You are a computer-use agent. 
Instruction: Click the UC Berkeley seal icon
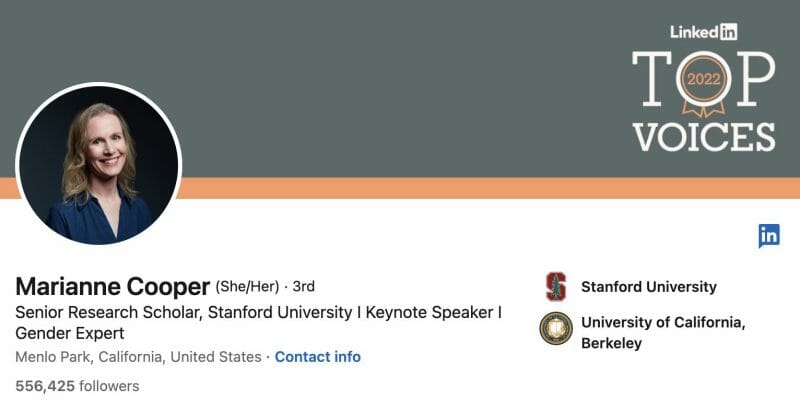pyautogui.click(x=556, y=328)
